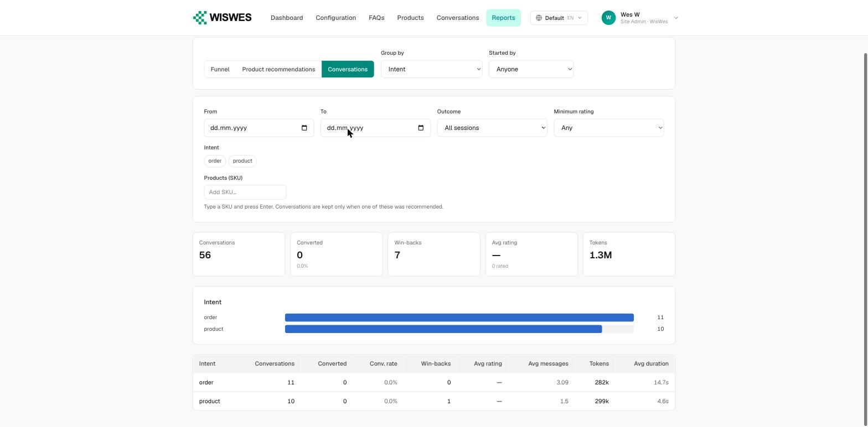Click the Win-backs 7 stat card

click(x=434, y=254)
